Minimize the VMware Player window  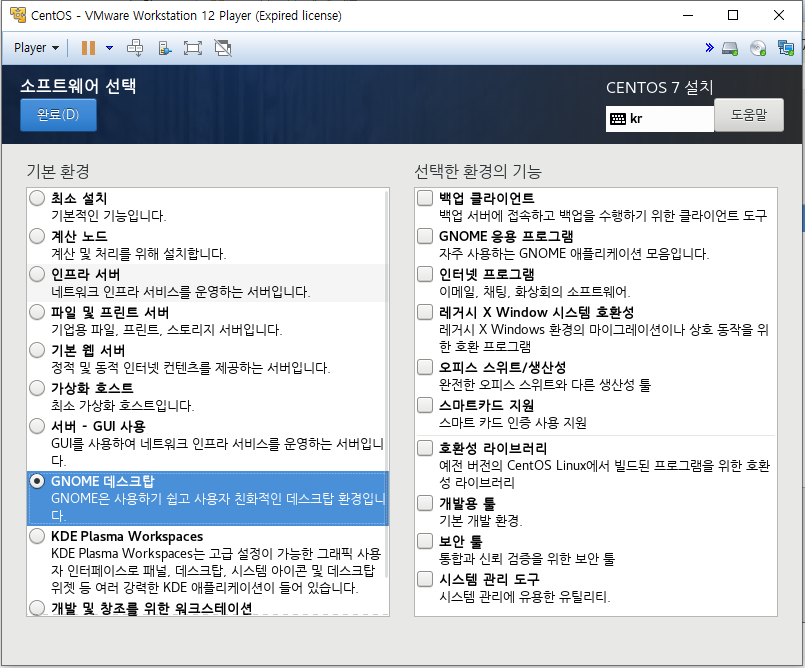pos(688,15)
